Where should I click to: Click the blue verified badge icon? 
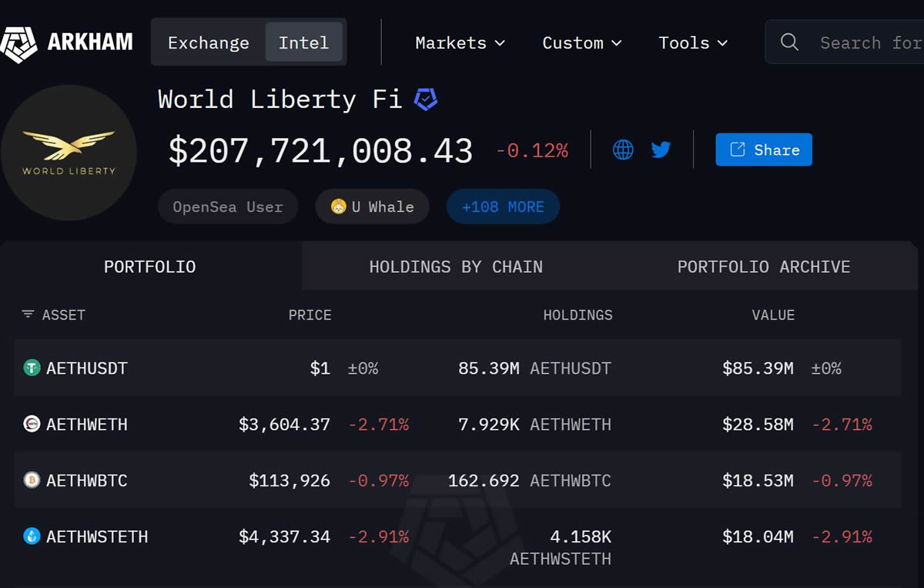(426, 99)
